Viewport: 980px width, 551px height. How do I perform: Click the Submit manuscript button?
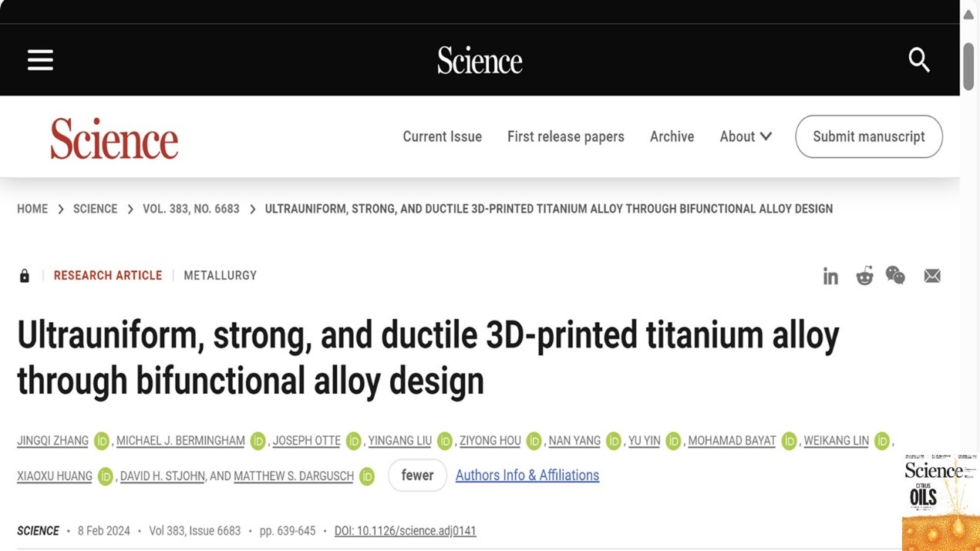pyautogui.click(x=868, y=136)
